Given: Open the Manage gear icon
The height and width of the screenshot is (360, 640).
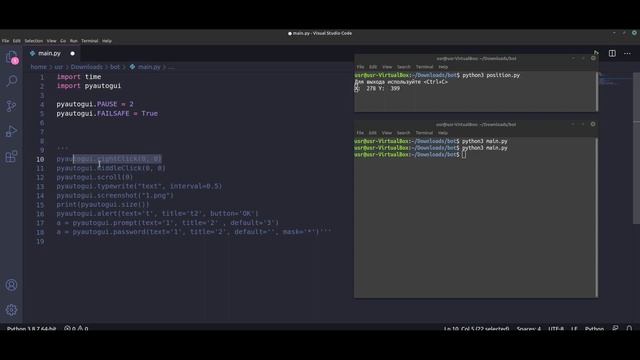Looking at the screenshot, I should (11, 310).
